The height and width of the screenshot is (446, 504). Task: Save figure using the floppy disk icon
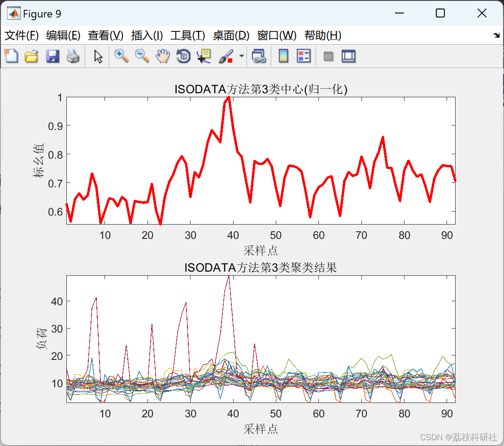pyautogui.click(x=52, y=56)
